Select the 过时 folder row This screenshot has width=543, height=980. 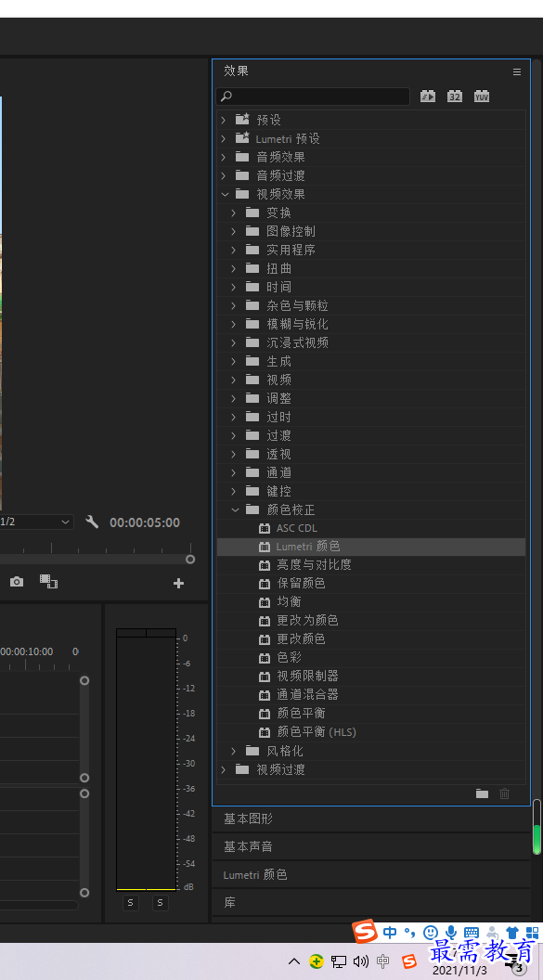pos(371,417)
